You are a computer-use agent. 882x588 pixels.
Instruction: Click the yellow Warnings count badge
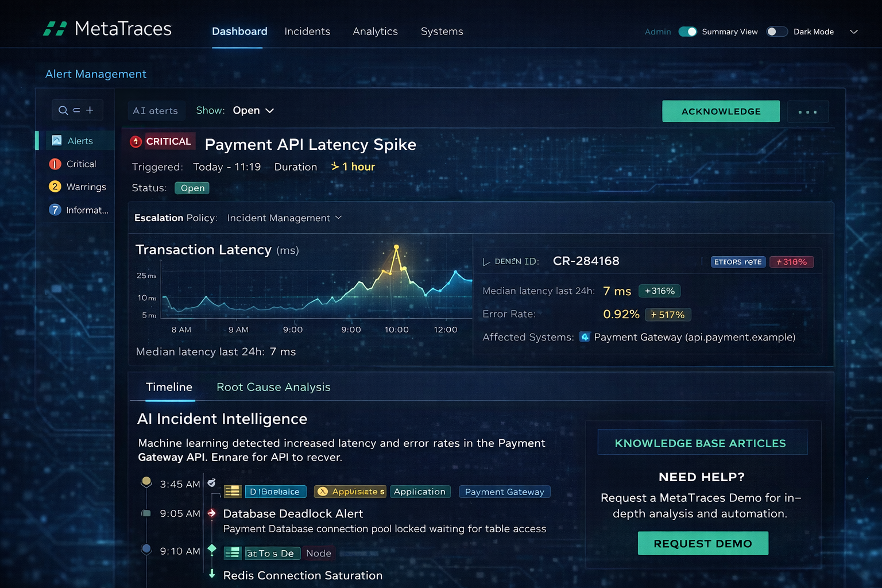(x=55, y=187)
